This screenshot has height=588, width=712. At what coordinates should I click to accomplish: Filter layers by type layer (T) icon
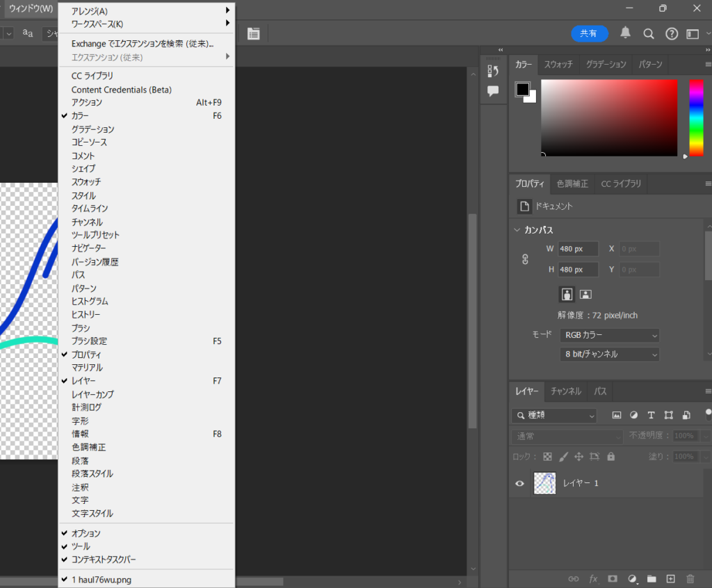(x=651, y=416)
